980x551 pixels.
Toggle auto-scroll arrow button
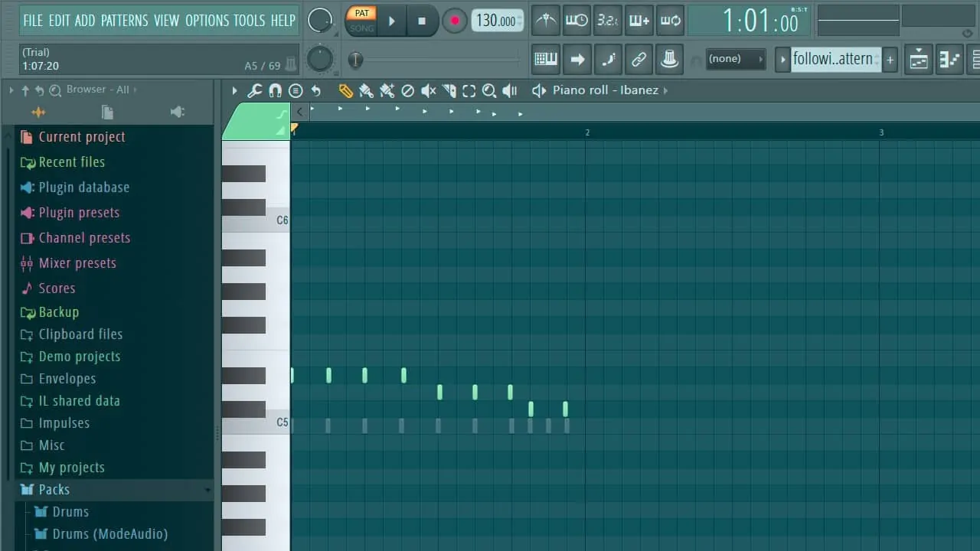[x=577, y=59]
